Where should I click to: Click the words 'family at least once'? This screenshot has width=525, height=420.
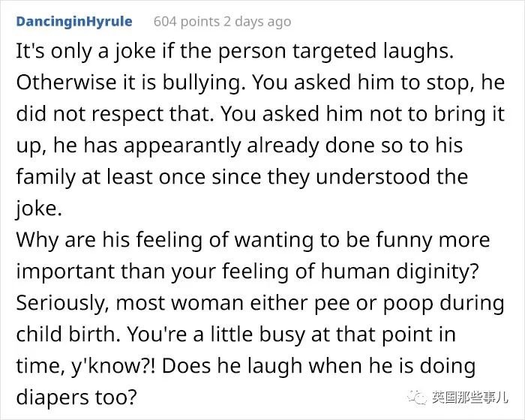[110, 177]
